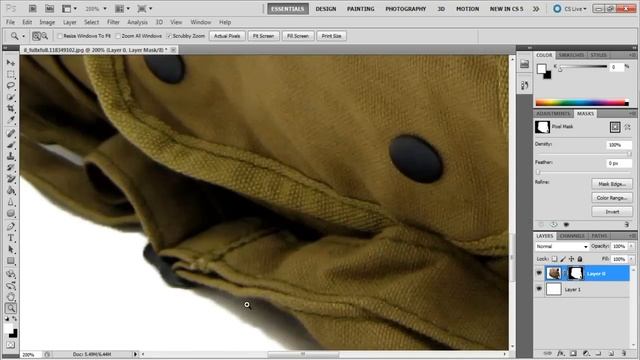Select the Rectangle shape tool
The width and height of the screenshot is (640, 360).
pyautogui.click(x=11, y=261)
